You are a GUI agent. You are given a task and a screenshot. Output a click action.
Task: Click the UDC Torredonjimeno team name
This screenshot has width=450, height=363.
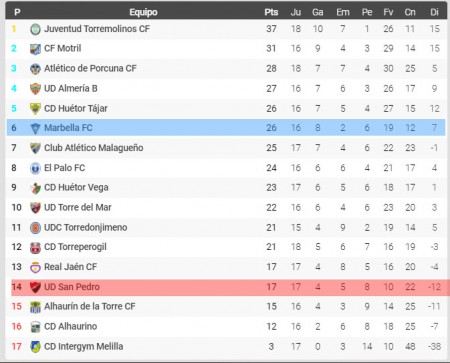pos(86,227)
